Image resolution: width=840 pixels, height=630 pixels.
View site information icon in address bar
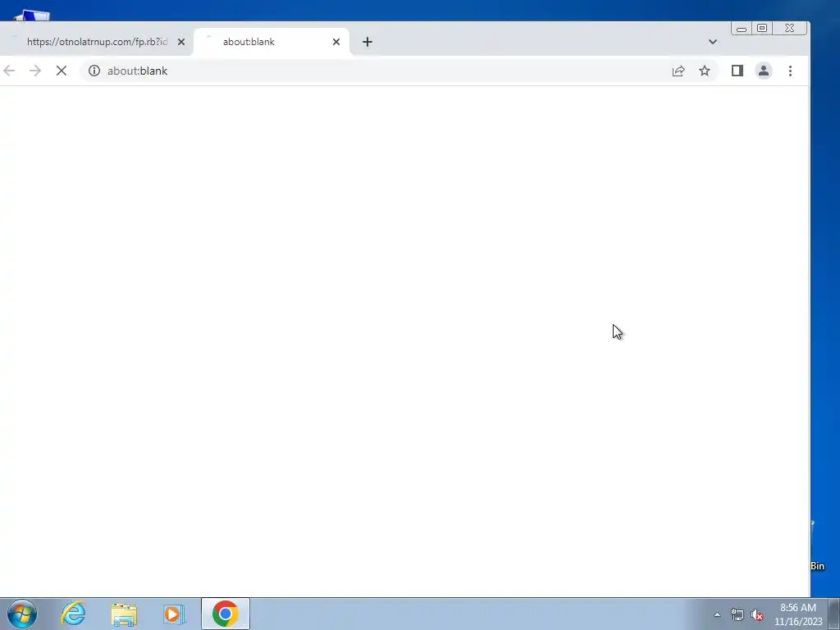[x=94, y=71]
